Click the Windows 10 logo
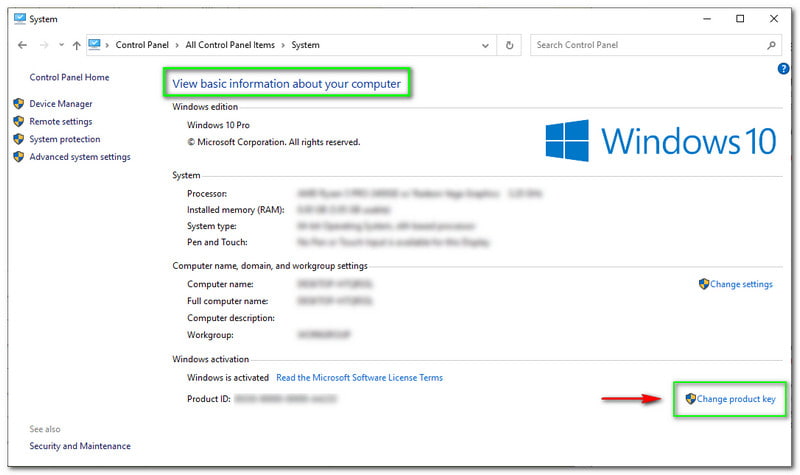Viewport: 800px width, 475px height. (x=661, y=141)
